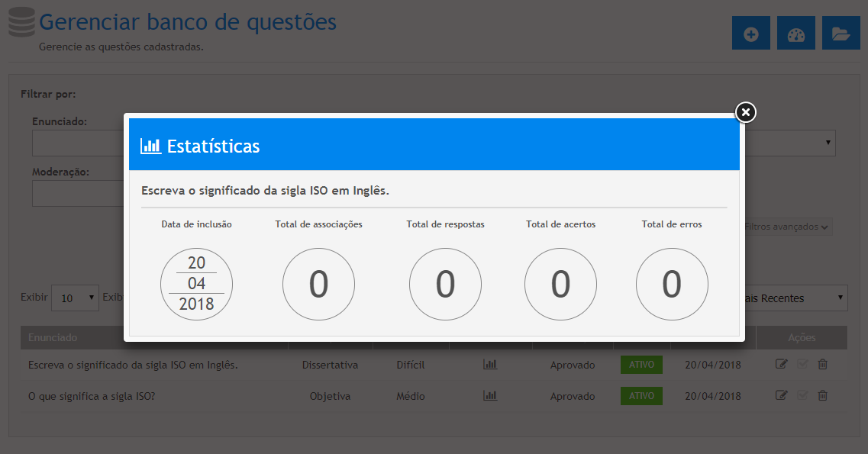Viewport: 868px width, 454px height.
Task: Open the Exibir rows-per-page dropdown
Action: tap(75, 298)
